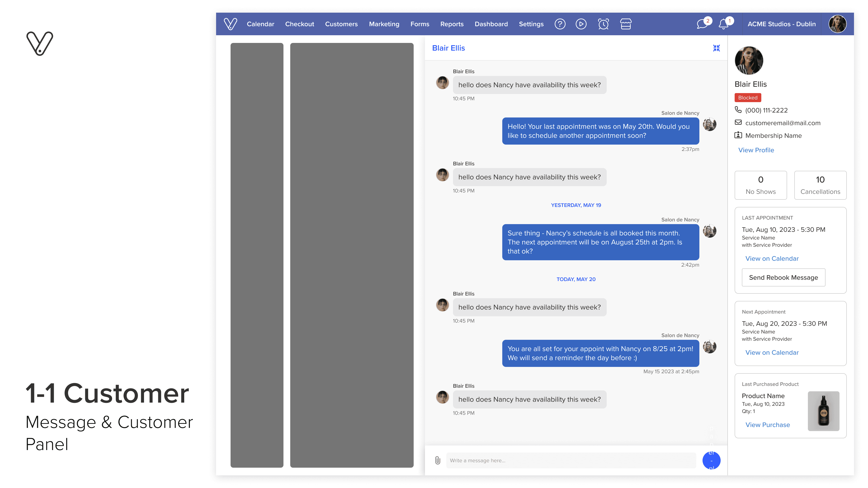Open the storefront icon in navbar
Image resolution: width=868 pixels, height=488 pixels.
click(x=626, y=24)
